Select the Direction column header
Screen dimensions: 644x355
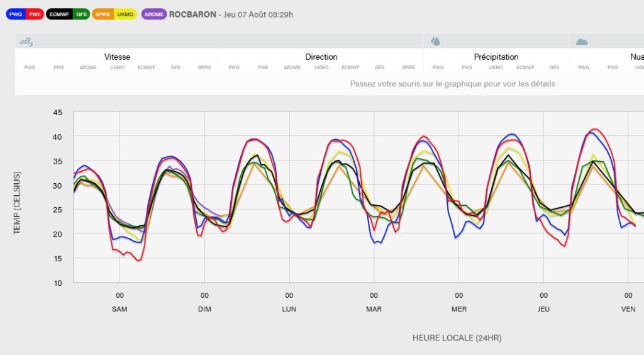[x=321, y=57]
